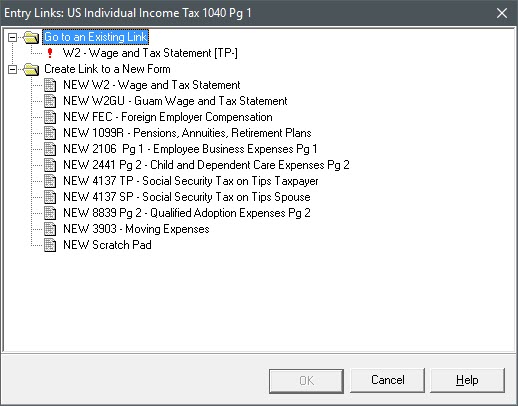Click the form icon beside NEW 1099R
Viewport: 518px width, 406px height.
tap(50, 133)
